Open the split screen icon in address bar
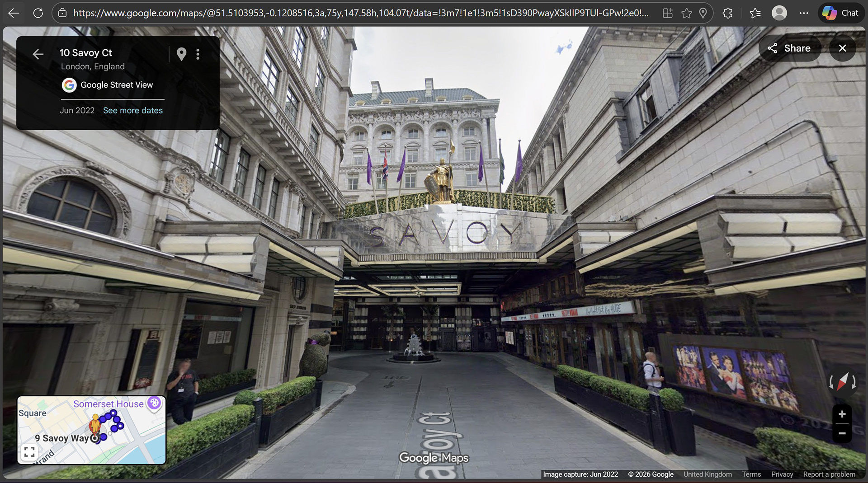Image resolution: width=868 pixels, height=483 pixels. click(x=668, y=13)
